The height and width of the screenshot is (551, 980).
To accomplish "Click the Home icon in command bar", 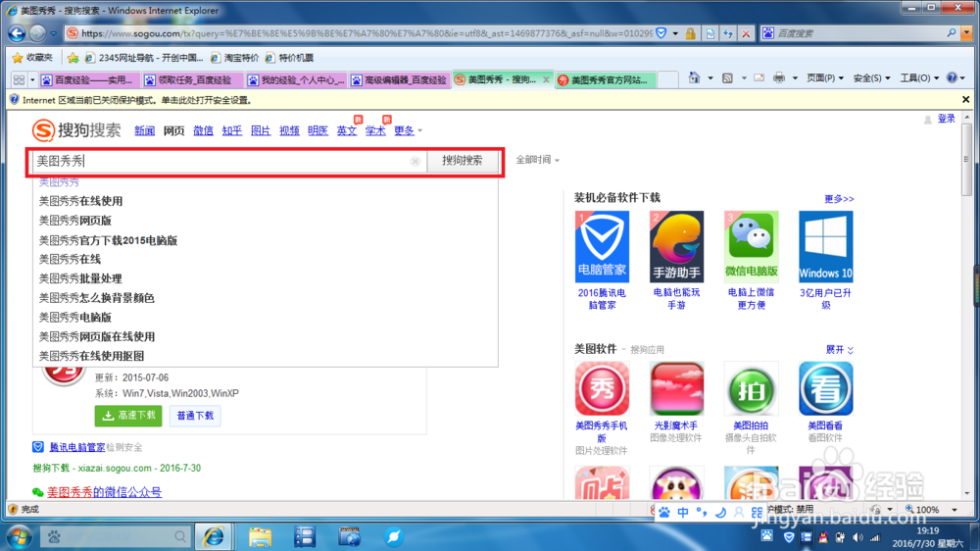I will [x=695, y=77].
